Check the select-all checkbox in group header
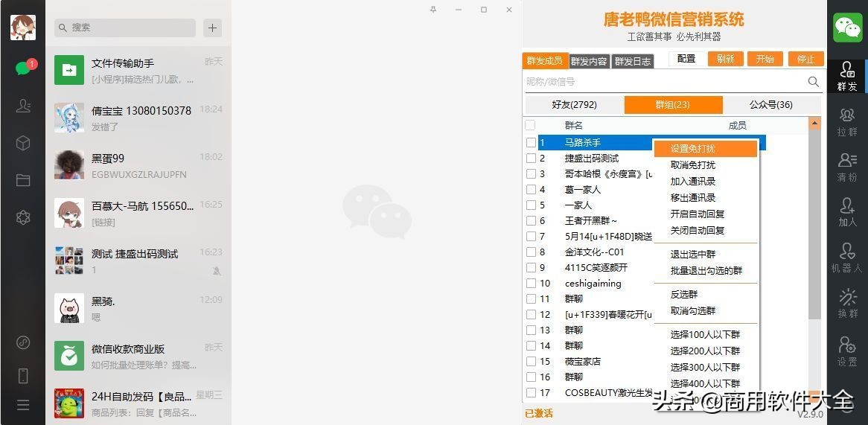 (x=530, y=125)
